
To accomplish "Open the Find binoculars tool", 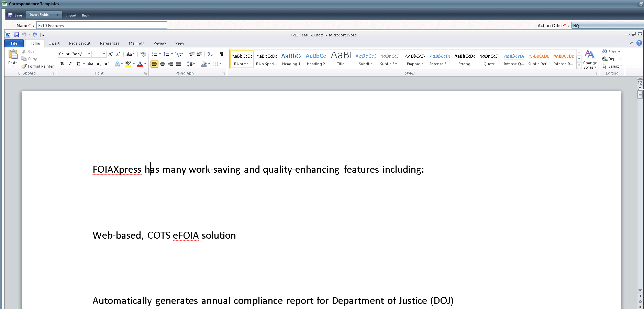I will (x=611, y=51).
